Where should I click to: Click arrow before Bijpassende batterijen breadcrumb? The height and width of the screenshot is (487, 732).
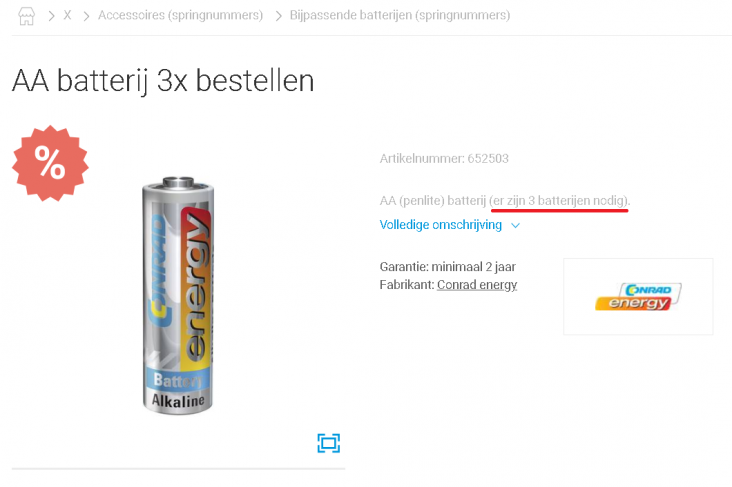[278, 16]
